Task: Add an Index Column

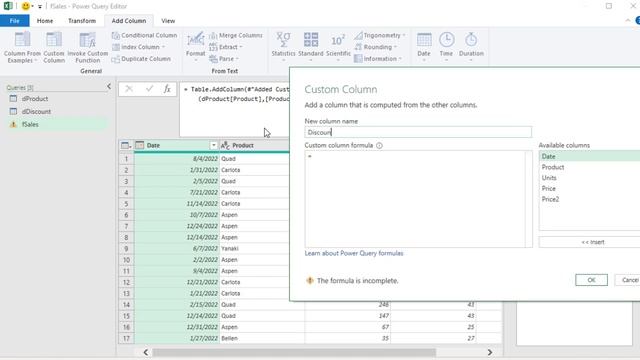Action: 138,47
